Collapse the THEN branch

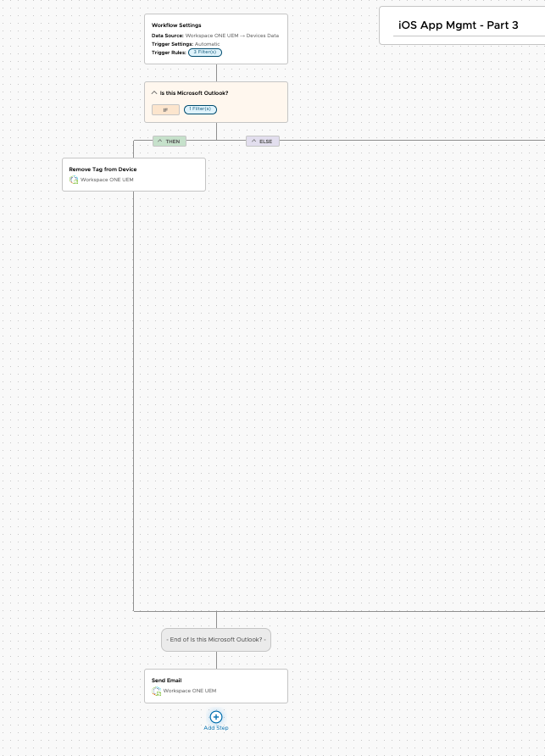coord(170,142)
